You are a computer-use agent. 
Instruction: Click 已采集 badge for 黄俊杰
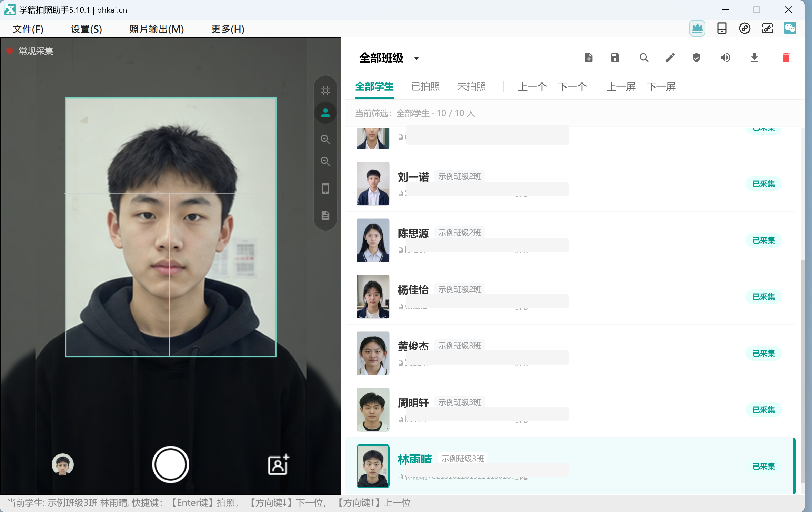(763, 353)
